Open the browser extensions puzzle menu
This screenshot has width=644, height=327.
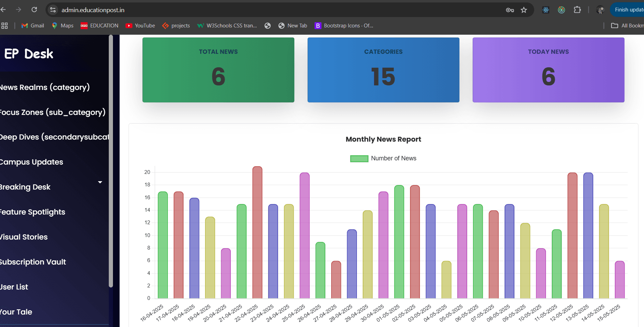click(x=577, y=10)
